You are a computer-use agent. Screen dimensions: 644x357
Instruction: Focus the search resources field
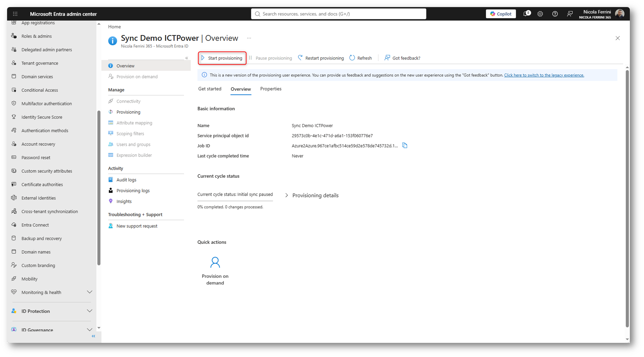point(339,14)
